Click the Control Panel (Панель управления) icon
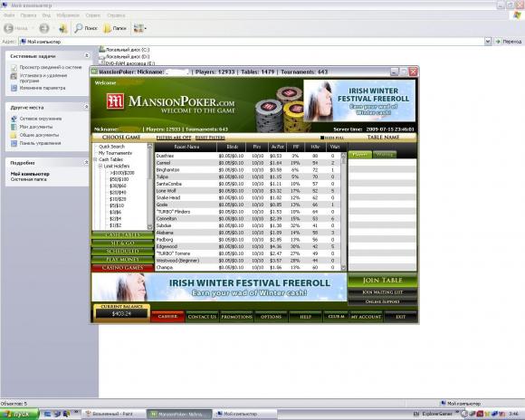 [14, 143]
